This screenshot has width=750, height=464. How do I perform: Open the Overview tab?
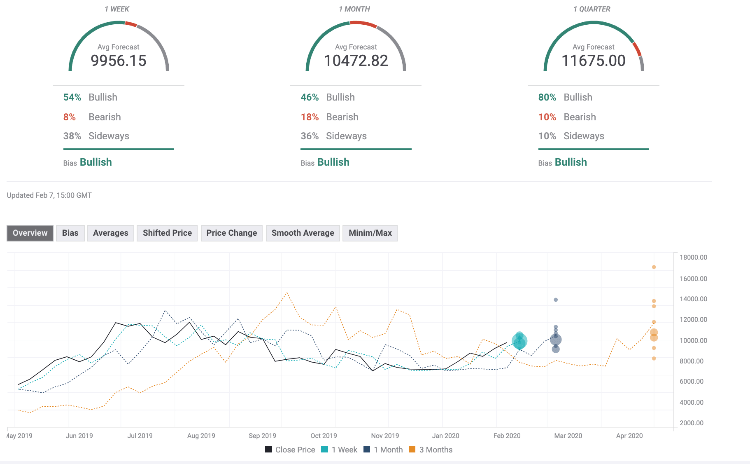click(x=30, y=233)
